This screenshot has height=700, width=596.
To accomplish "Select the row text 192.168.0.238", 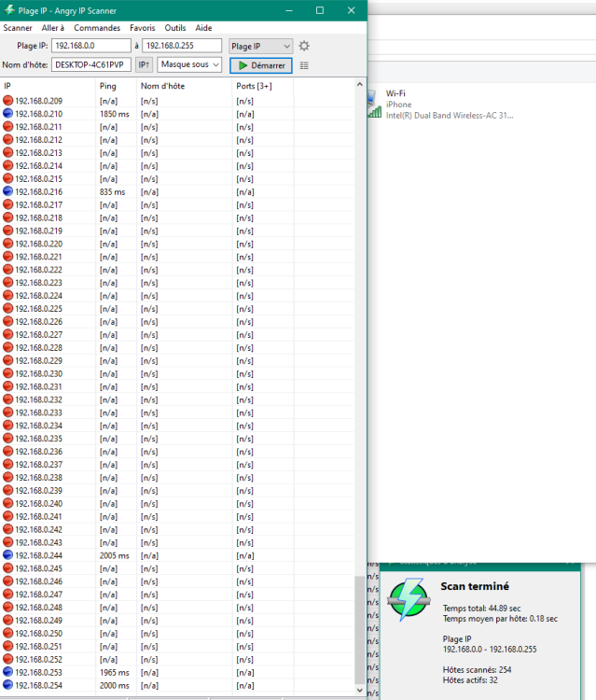I will [39, 478].
